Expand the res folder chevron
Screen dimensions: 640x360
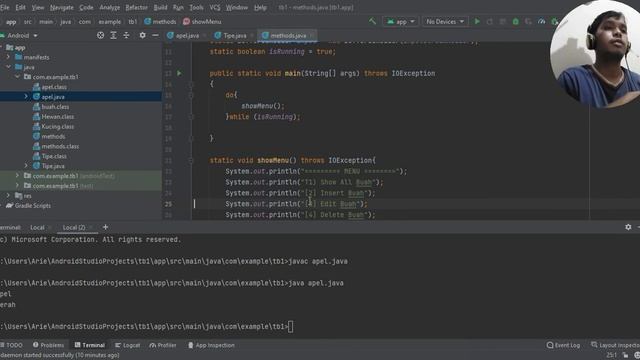click(8, 196)
